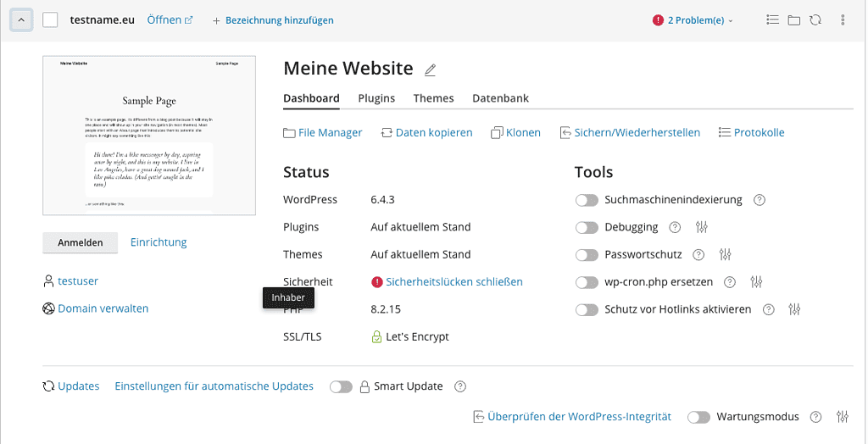Open Debugging settings sliders icon
The height and width of the screenshot is (444, 868).
[701, 227]
